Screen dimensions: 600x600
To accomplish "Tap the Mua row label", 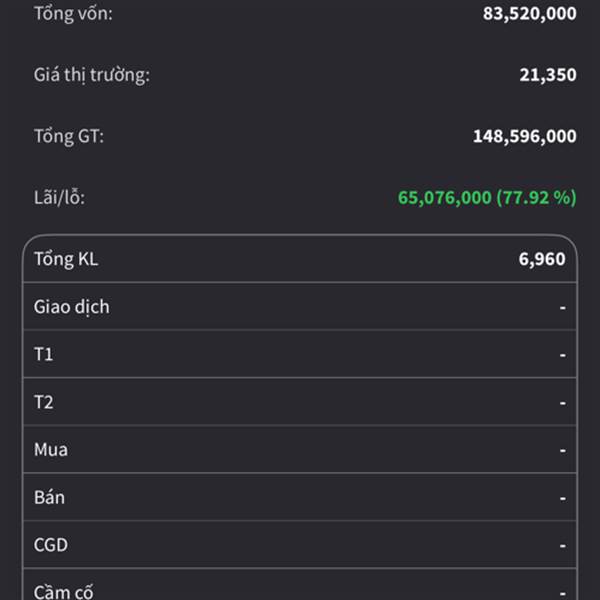I will [x=51, y=450].
